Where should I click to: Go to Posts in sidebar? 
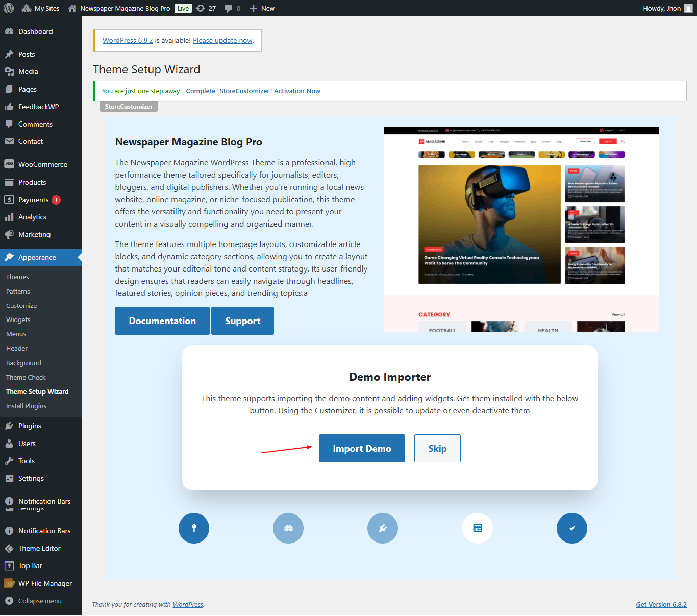click(x=41, y=54)
